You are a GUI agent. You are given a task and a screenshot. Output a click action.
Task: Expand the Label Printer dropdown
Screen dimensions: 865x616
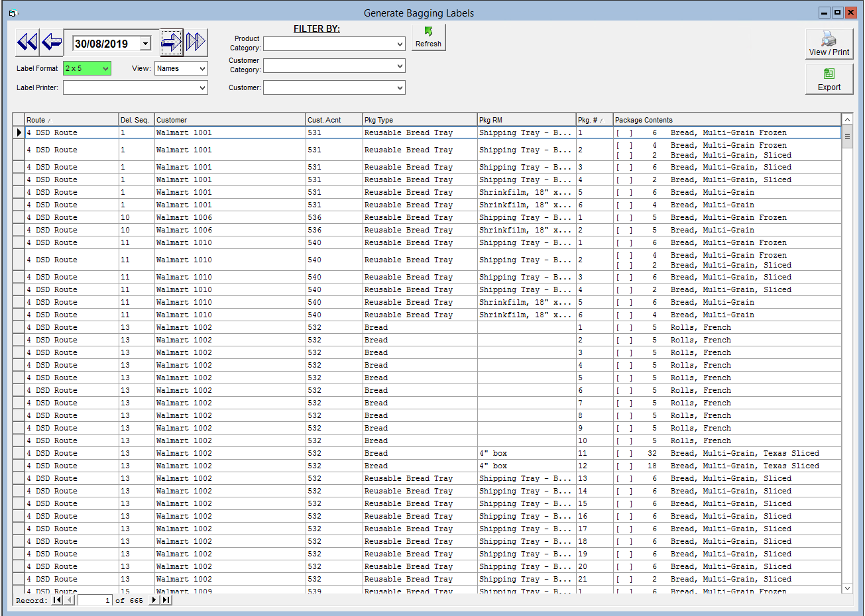point(202,87)
